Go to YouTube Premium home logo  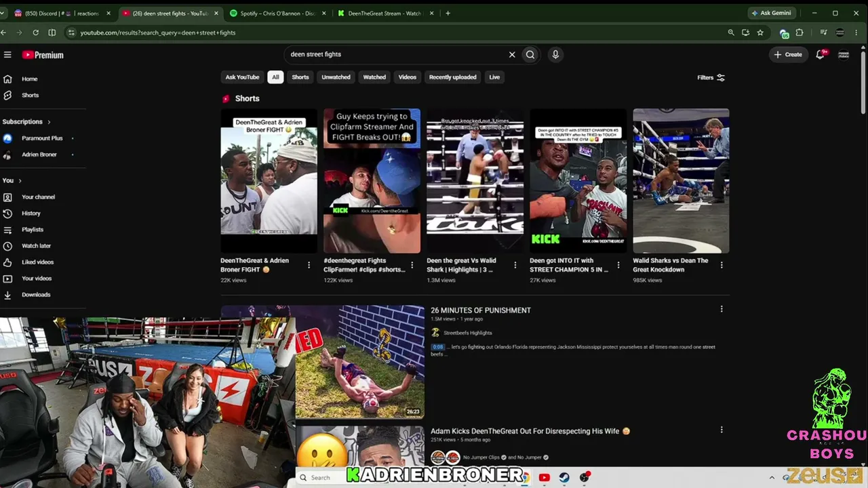[43, 55]
